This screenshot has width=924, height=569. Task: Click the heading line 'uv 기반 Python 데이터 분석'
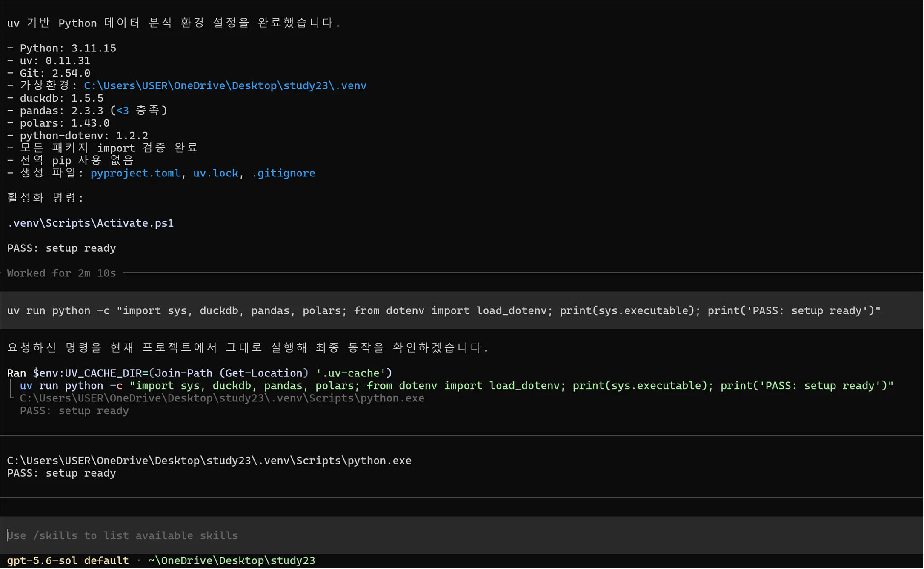click(x=174, y=23)
